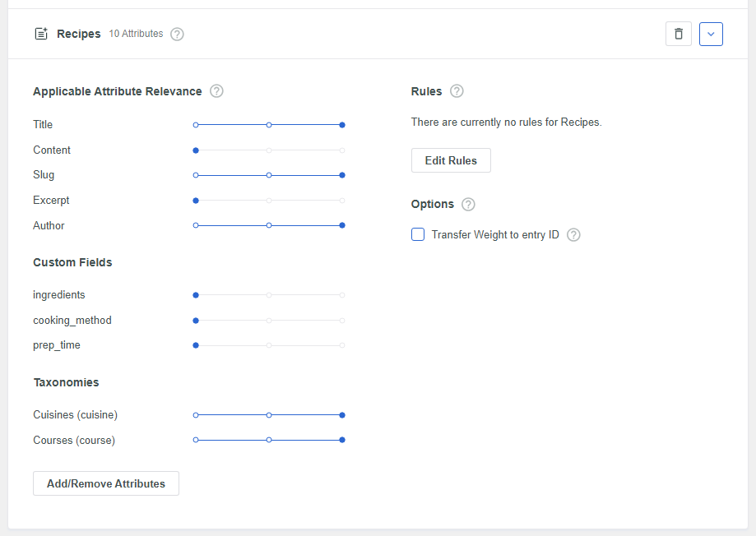This screenshot has height=536, width=756.
Task: Click the 'cooking_method' field label
Action: click(x=72, y=321)
